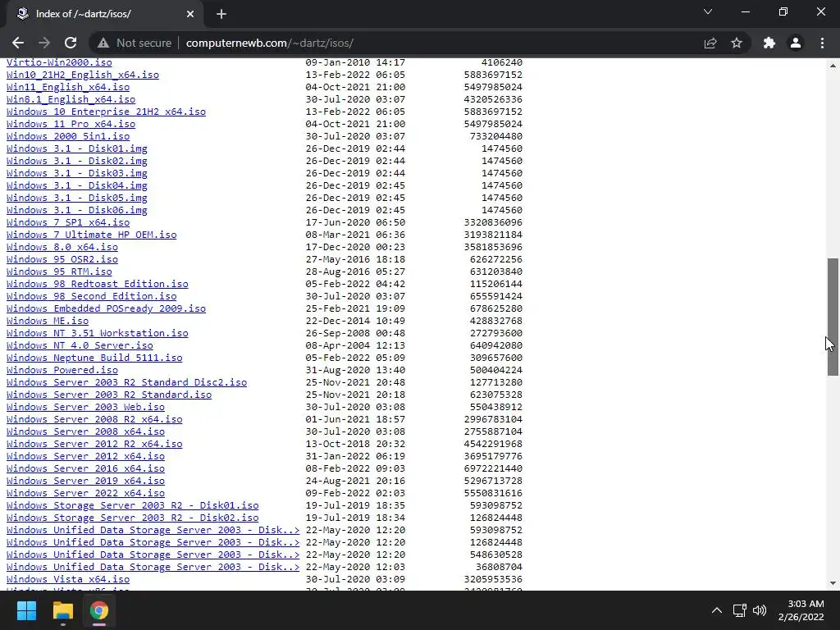Download Windows Server 2003 Web.iso
This screenshot has width=840, height=630.
[x=85, y=408]
